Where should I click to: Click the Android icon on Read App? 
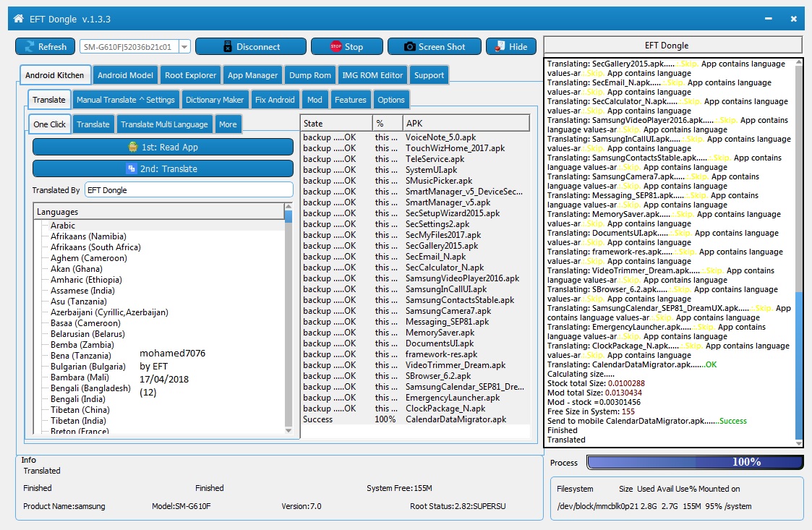[x=133, y=147]
